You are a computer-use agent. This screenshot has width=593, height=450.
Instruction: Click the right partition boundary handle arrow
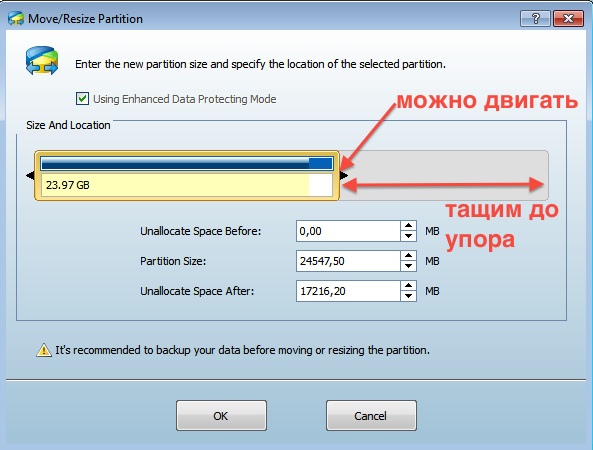click(x=343, y=175)
